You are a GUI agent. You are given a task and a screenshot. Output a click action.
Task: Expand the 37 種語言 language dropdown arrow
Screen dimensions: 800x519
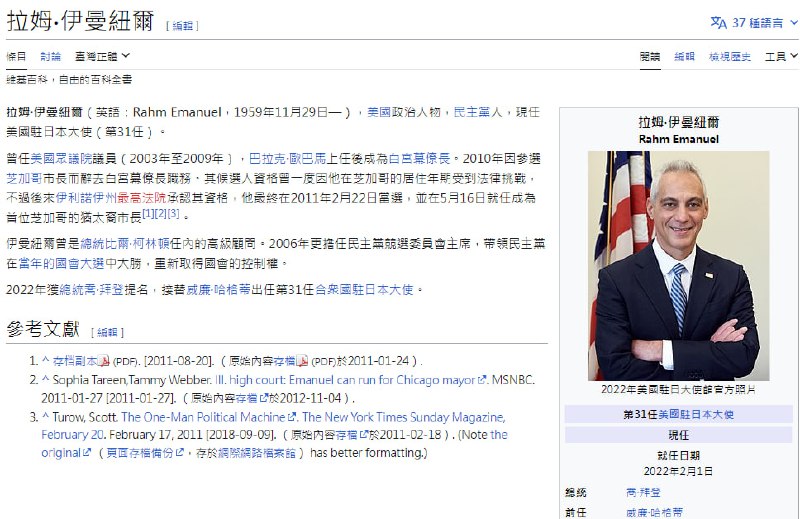[793, 23]
